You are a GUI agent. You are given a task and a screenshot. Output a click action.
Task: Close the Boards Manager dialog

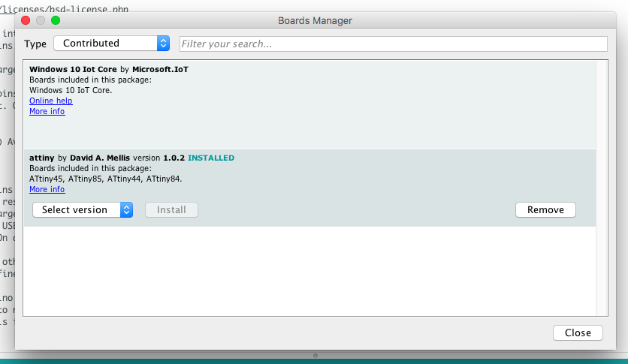(x=578, y=332)
